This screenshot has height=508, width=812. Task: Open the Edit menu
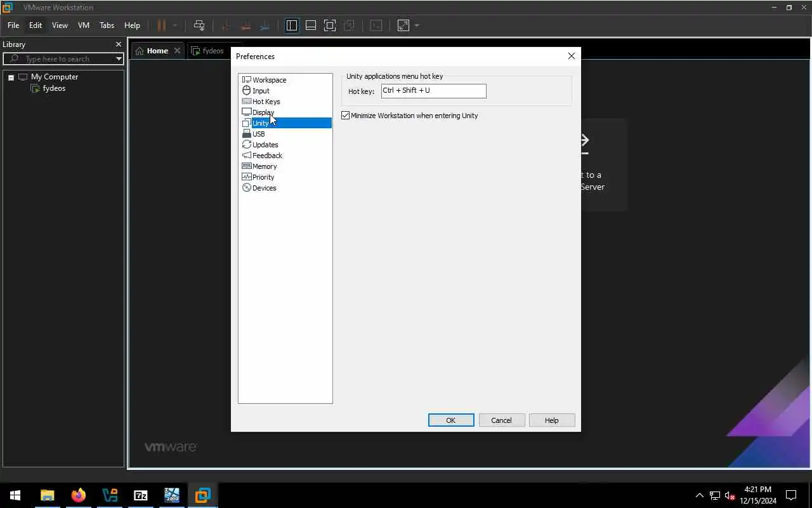pos(36,25)
